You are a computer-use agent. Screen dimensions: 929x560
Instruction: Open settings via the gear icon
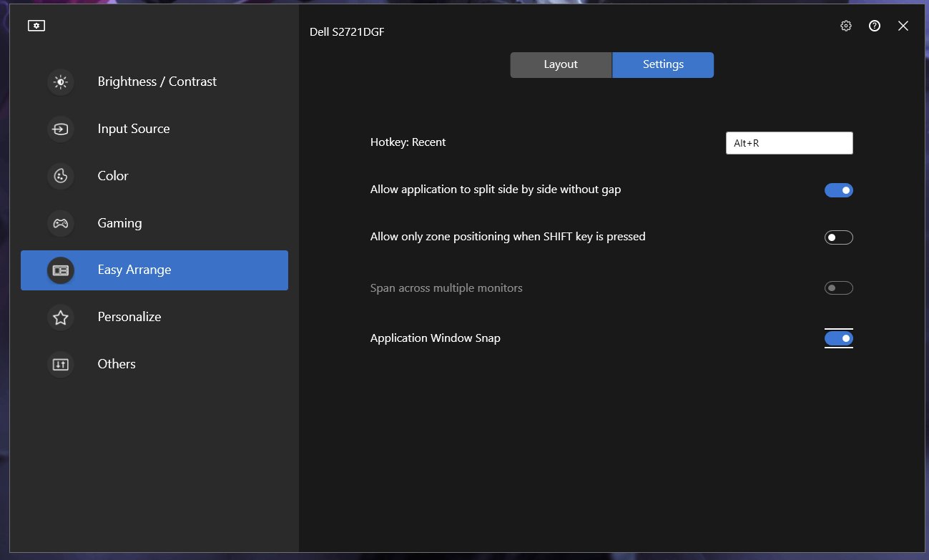(846, 26)
